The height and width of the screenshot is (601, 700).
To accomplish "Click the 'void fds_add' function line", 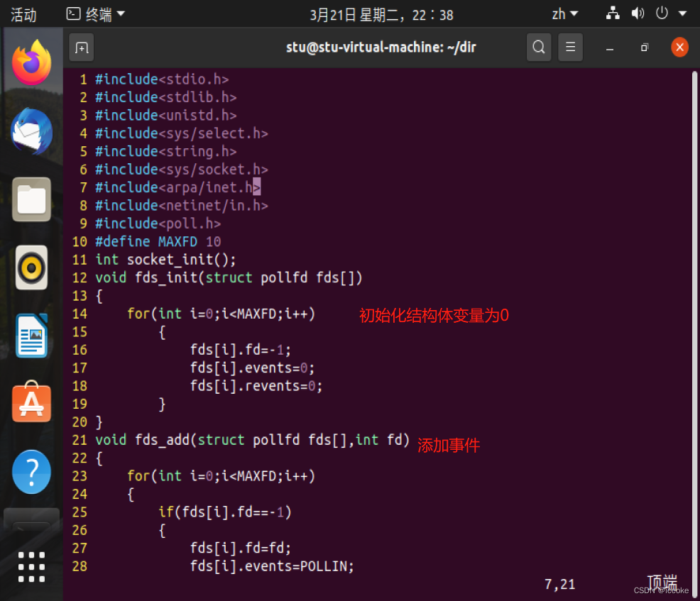I will [x=252, y=440].
